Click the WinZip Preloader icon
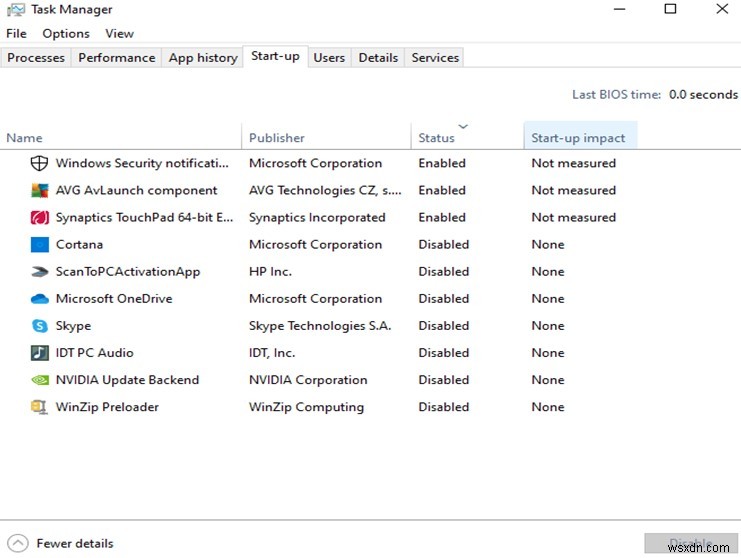Viewport: 741px width, 558px height. 39,407
